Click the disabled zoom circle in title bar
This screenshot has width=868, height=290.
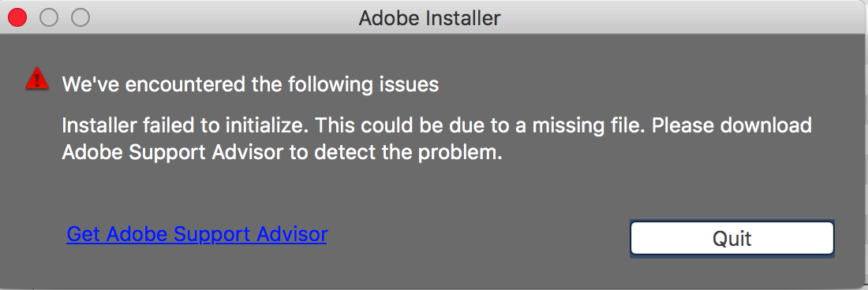tap(80, 17)
